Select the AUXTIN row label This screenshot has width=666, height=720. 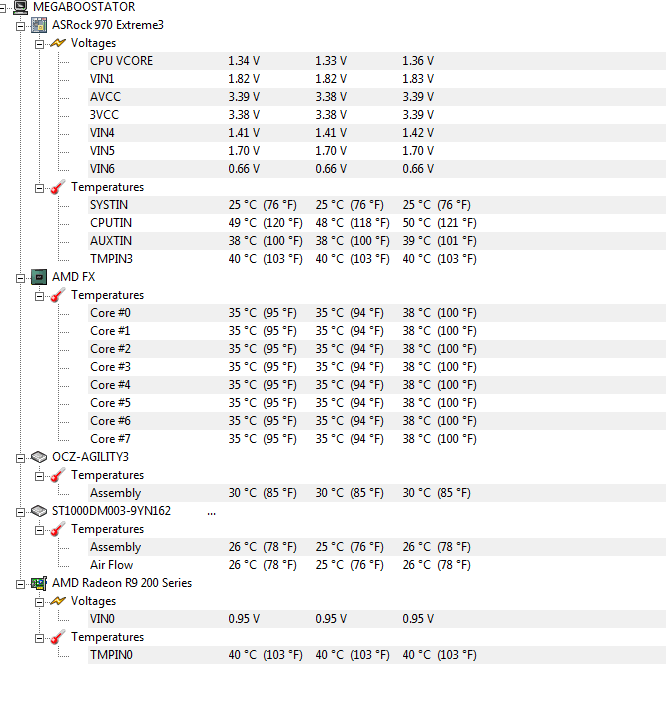click(x=111, y=241)
